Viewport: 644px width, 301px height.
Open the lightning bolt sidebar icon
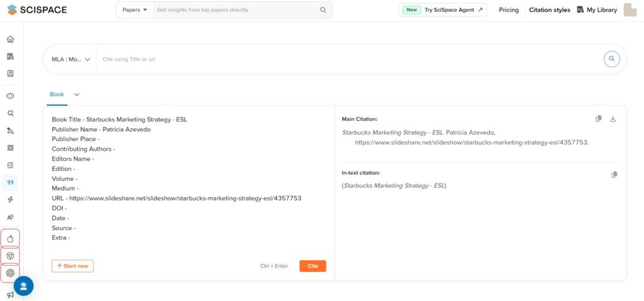pos(10,200)
